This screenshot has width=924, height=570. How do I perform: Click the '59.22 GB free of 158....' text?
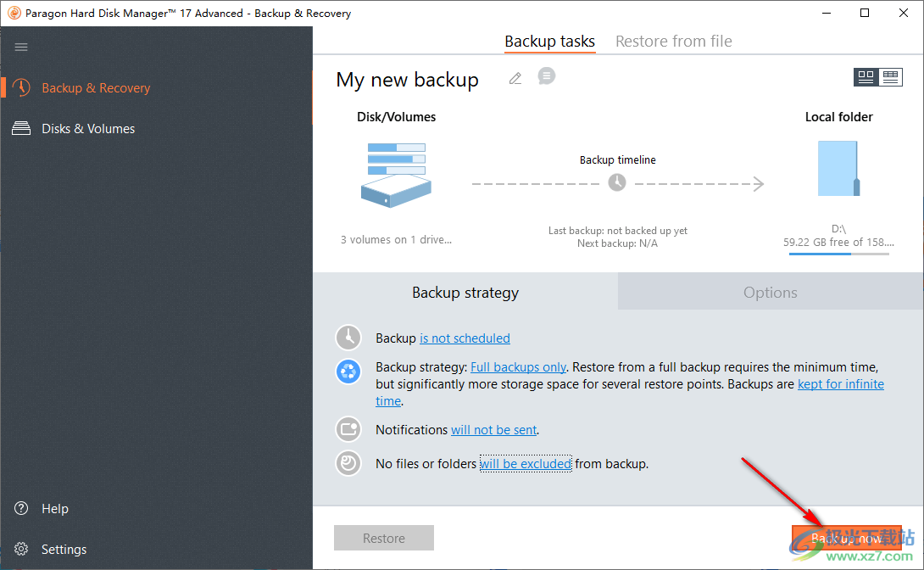click(x=838, y=243)
